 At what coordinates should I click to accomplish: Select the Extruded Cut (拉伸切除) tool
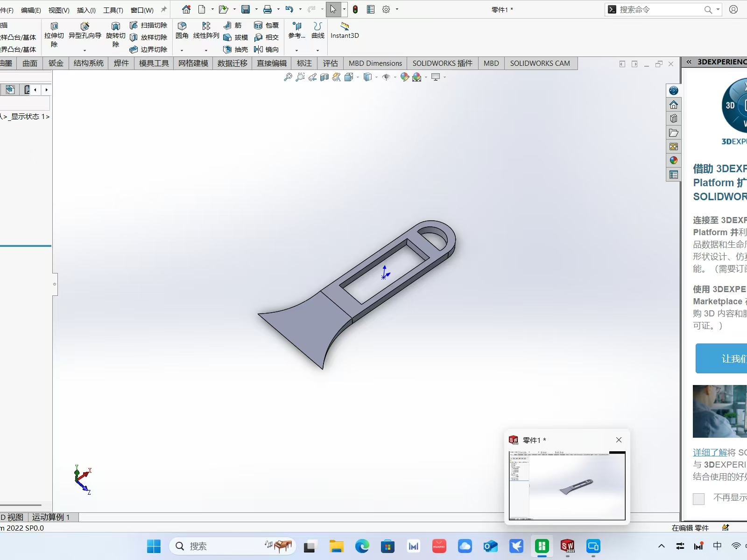click(x=54, y=35)
